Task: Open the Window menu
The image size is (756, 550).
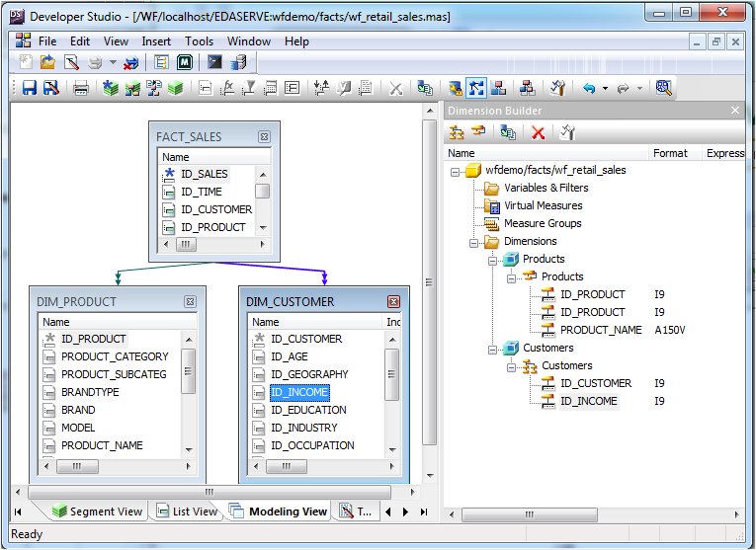Action: pyautogui.click(x=249, y=41)
